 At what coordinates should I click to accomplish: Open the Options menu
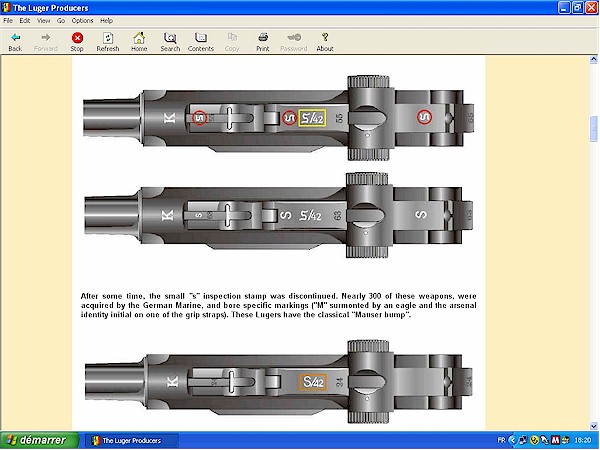pos(82,21)
